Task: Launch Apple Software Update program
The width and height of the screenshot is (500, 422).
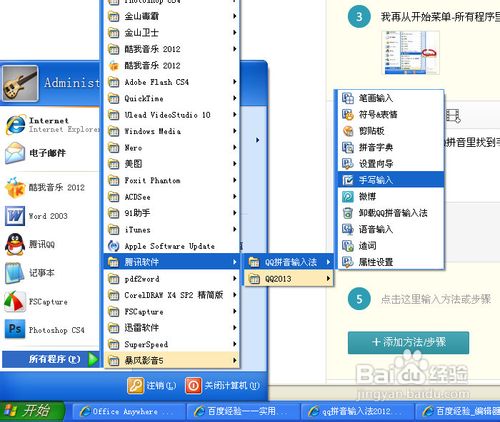Action: point(172,246)
